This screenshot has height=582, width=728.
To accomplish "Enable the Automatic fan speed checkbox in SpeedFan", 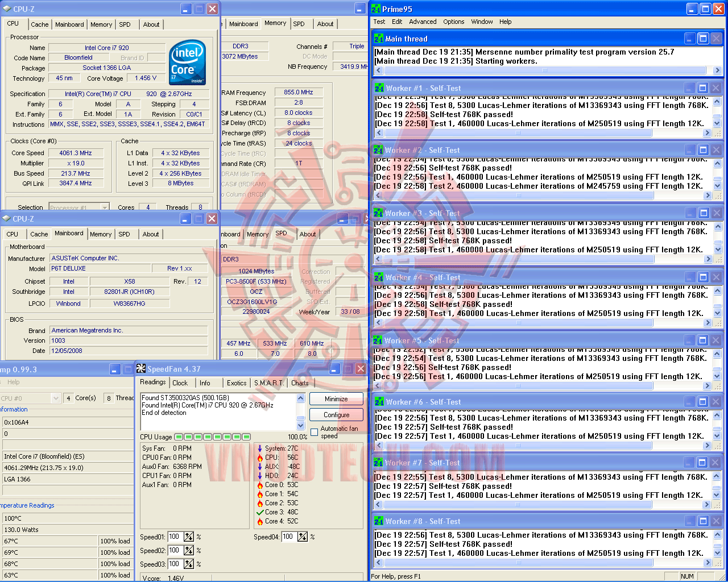I will (x=315, y=433).
